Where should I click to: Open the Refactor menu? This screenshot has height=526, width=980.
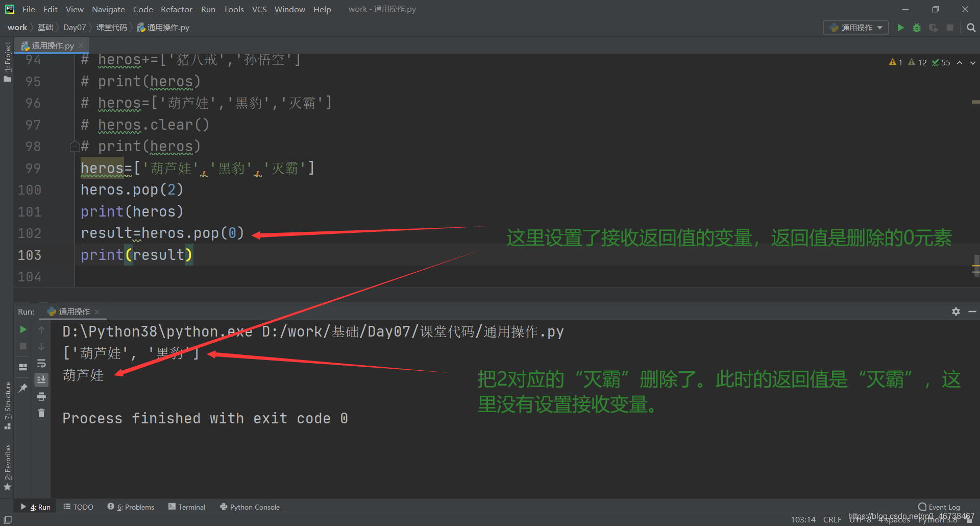click(176, 9)
